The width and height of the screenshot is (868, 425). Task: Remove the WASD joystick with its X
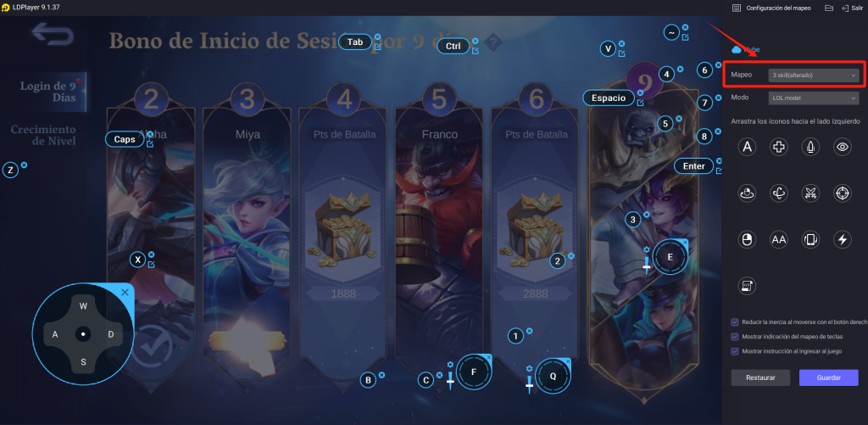(125, 292)
